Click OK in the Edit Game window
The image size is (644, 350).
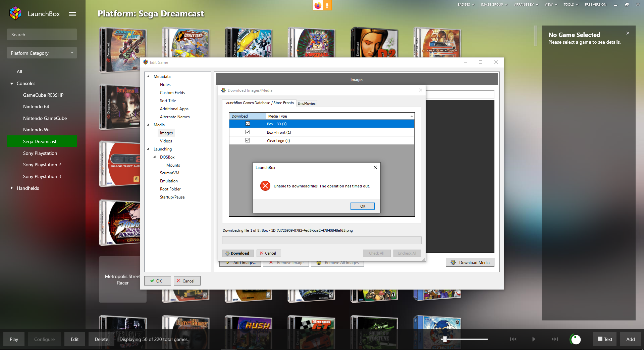(x=158, y=281)
